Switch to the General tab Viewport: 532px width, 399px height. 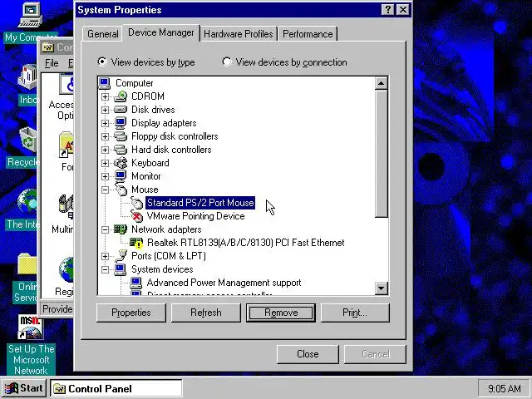(102, 34)
